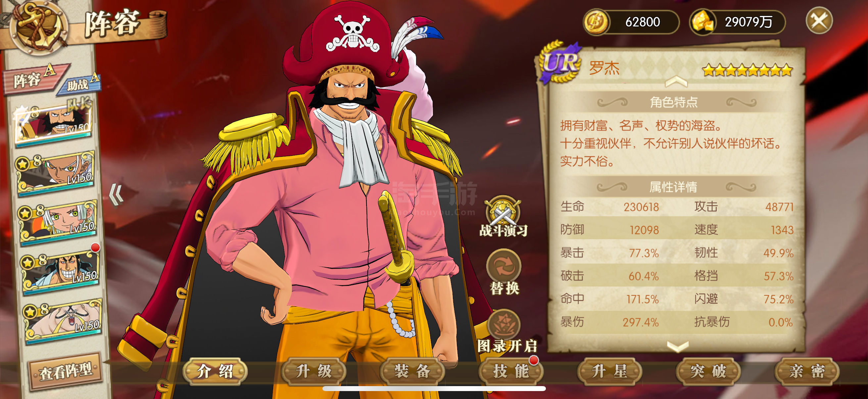Image resolution: width=868 pixels, height=399 pixels.
Task: Click the anchor emblem icon
Action: tap(38, 27)
